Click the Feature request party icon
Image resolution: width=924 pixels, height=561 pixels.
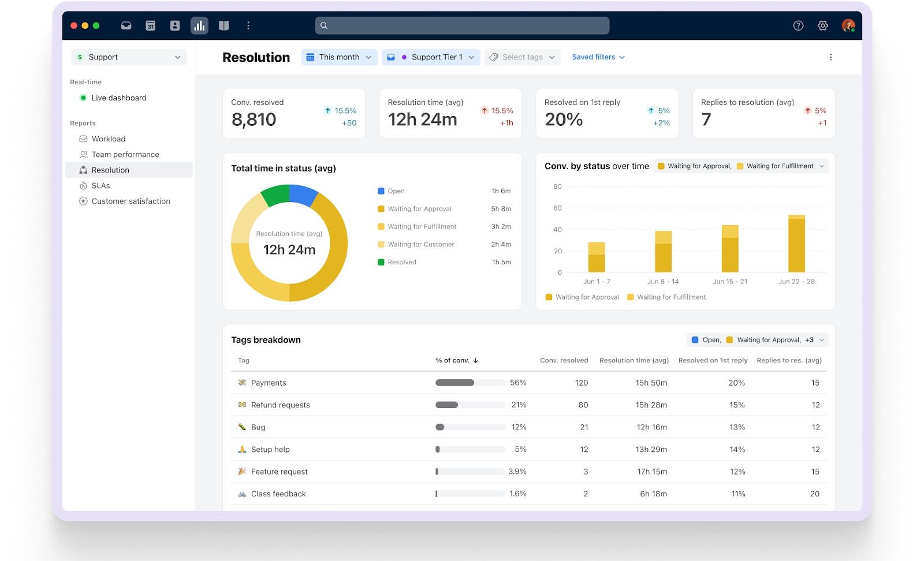coord(242,472)
